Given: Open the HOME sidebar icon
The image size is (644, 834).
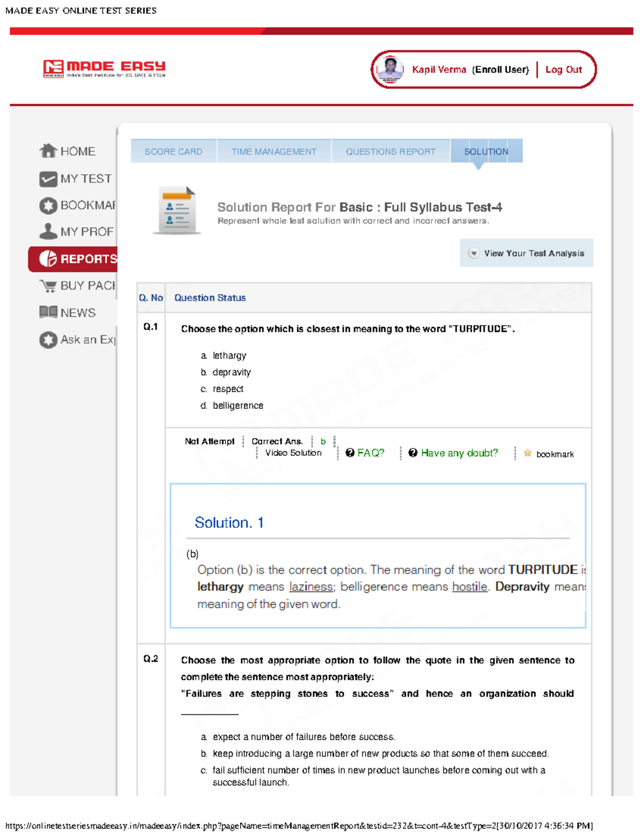Looking at the screenshot, I should pos(48,151).
